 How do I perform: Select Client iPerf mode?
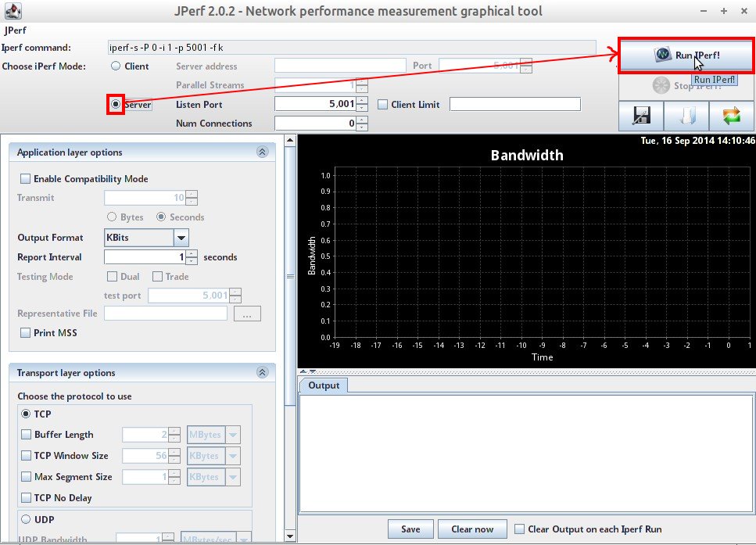coord(116,66)
